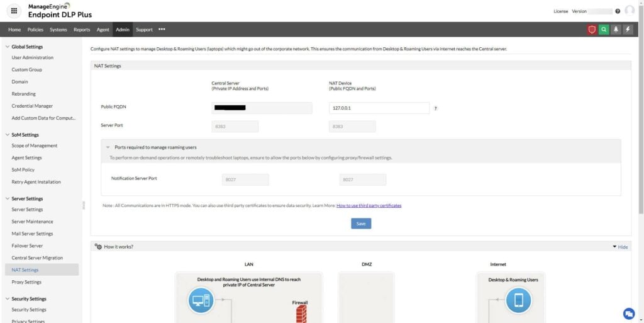Open Credential Manager
Viewport: 644px width, 323px height.
32,106
